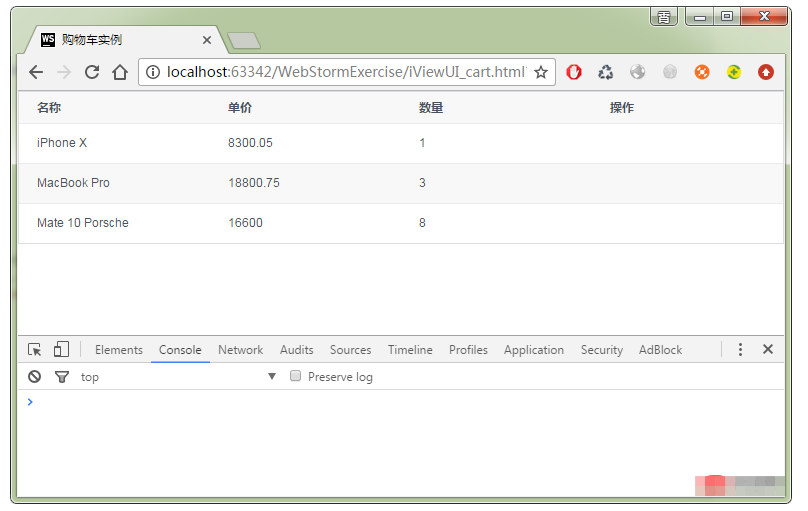808x511 pixels.
Task: Select the iPhone X name cell
Action: point(62,143)
